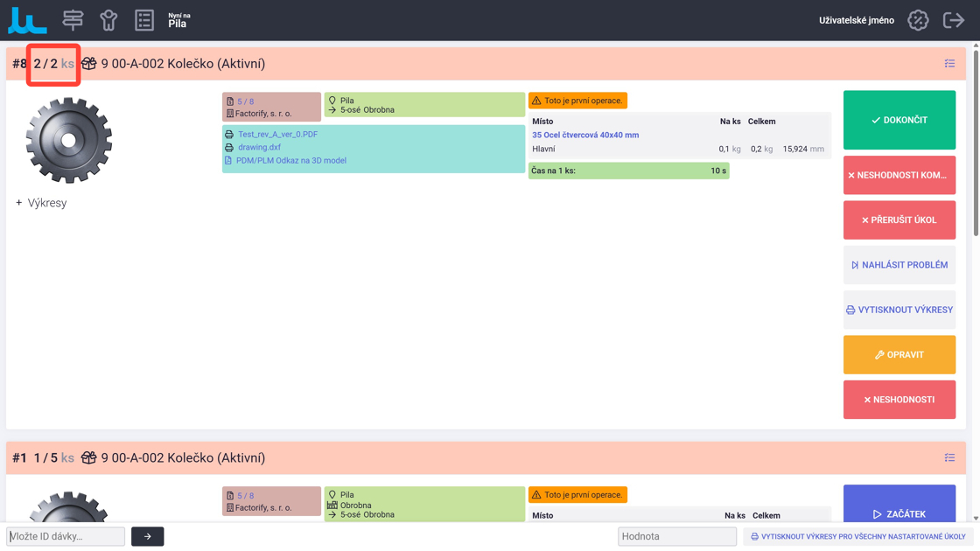This screenshot has width=980, height=551.
Task: Click the blue ZAČÁTEK button
Action: pyautogui.click(x=899, y=504)
